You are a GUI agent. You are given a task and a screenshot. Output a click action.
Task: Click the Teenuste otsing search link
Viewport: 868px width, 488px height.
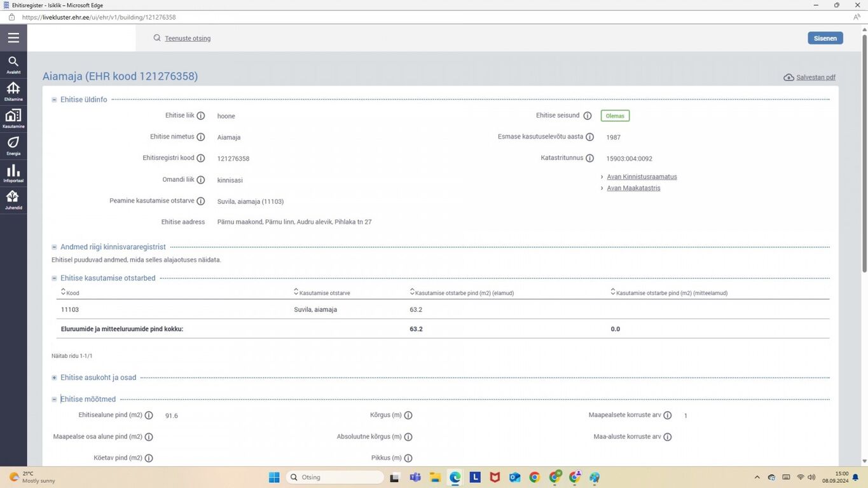[188, 38]
